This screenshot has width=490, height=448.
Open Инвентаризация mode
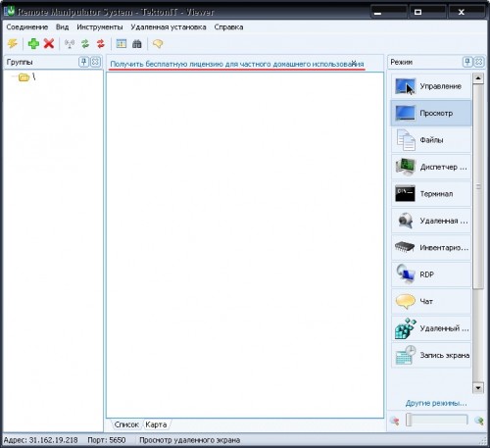coord(431,248)
